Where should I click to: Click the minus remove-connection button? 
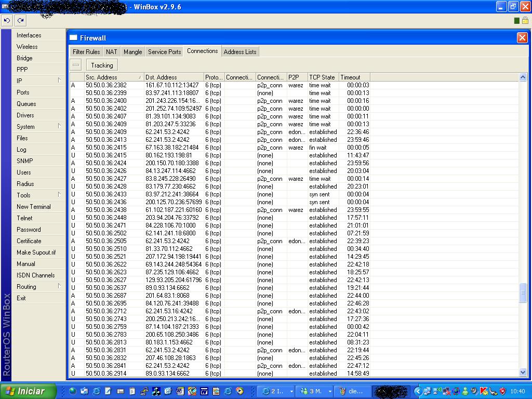pyautogui.click(x=76, y=65)
